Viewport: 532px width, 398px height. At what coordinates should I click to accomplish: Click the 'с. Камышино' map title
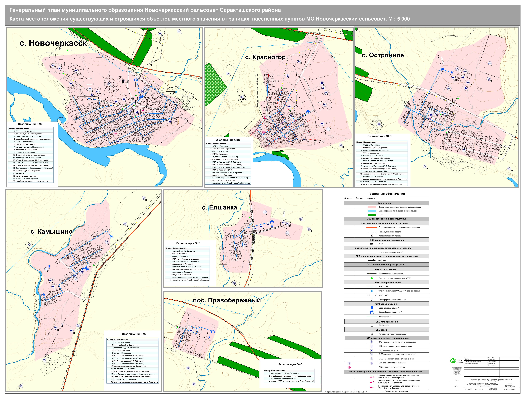pyautogui.click(x=51, y=232)
